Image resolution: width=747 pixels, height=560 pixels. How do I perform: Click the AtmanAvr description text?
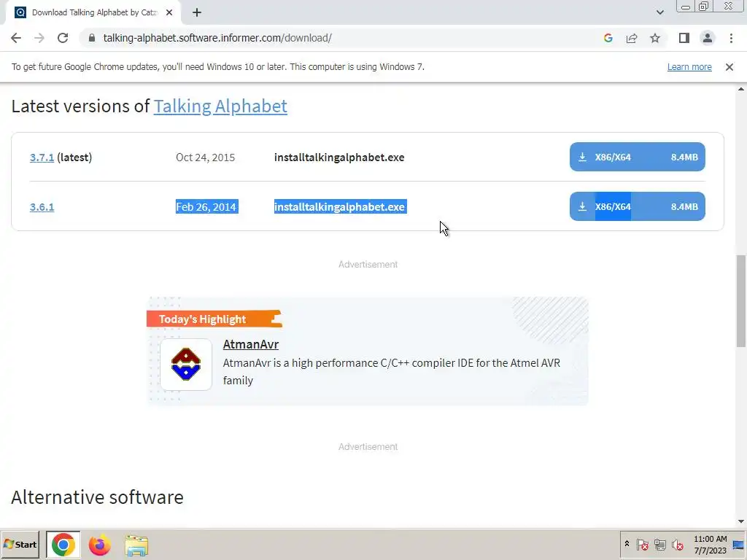(392, 371)
